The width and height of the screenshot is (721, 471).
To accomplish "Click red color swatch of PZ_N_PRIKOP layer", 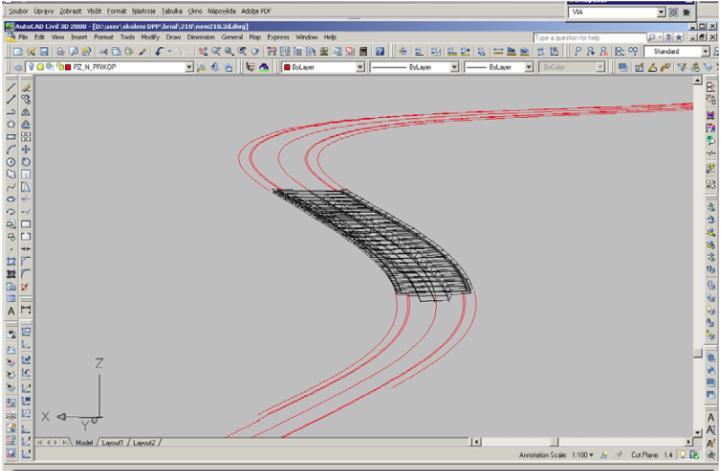I will pos(68,67).
